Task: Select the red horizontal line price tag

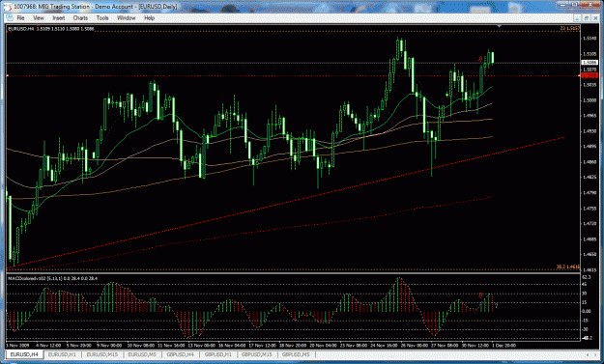Action: tap(589, 76)
